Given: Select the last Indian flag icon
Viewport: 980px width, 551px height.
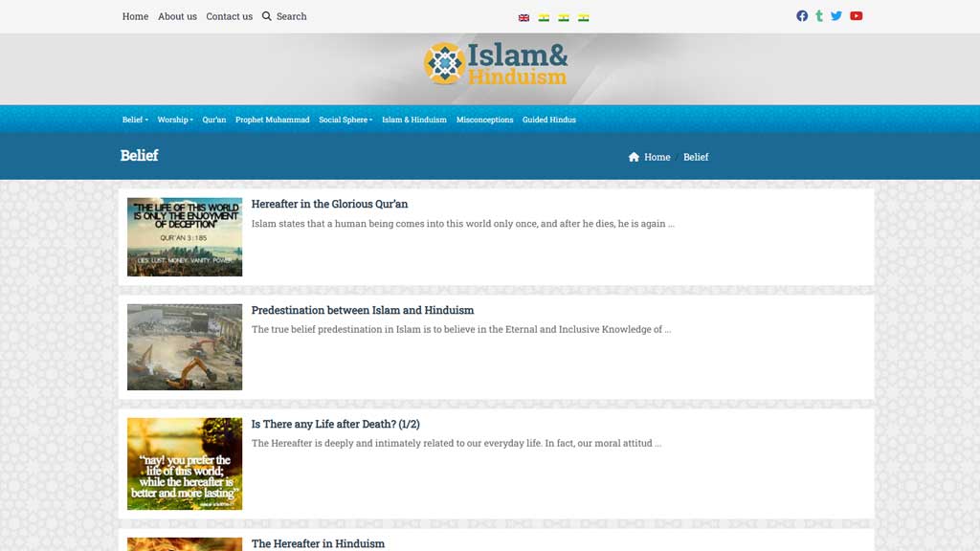Looking at the screenshot, I should (x=583, y=16).
